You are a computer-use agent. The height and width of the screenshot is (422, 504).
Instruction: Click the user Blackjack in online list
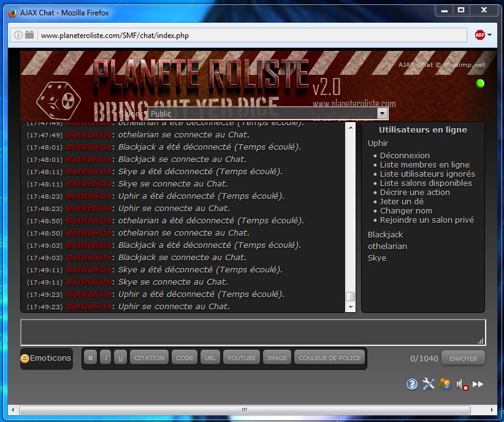click(385, 235)
